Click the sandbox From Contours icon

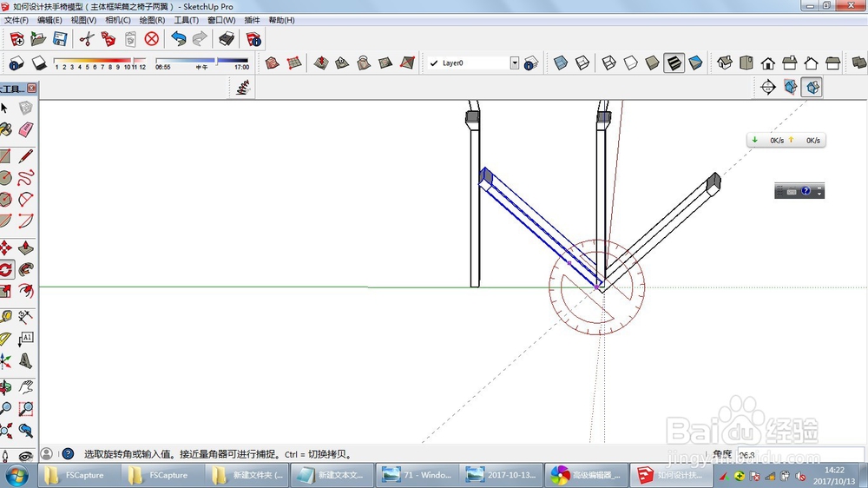coord(272,63)
